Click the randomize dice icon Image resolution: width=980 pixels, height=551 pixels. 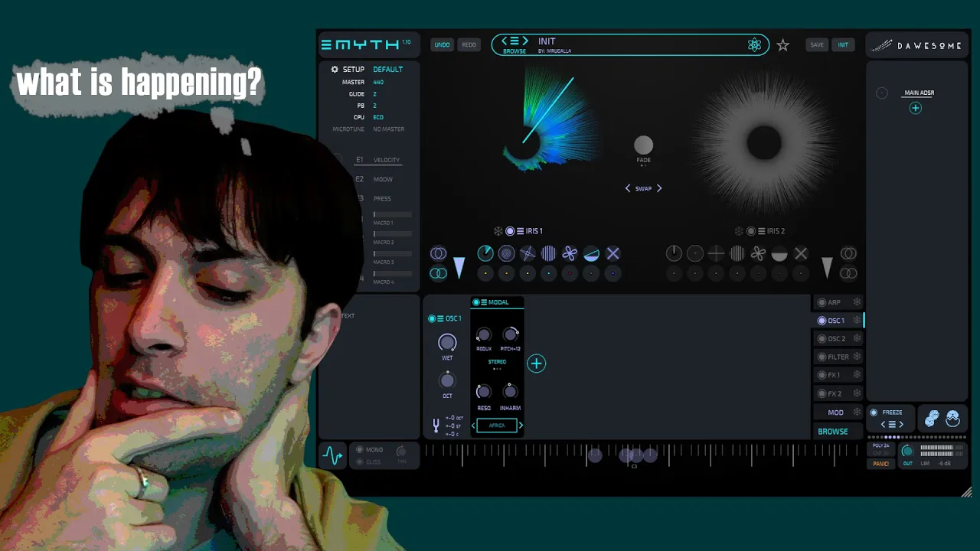coord(932,419)
